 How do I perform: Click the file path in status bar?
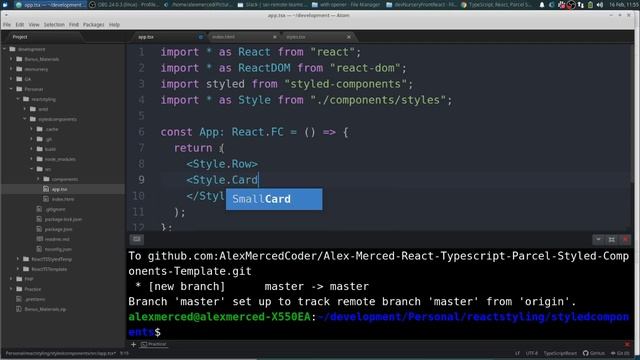tap(60, 353)
